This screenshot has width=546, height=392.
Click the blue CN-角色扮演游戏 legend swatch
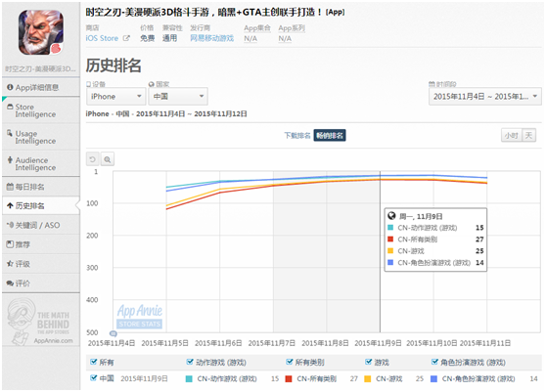(433, 378)
